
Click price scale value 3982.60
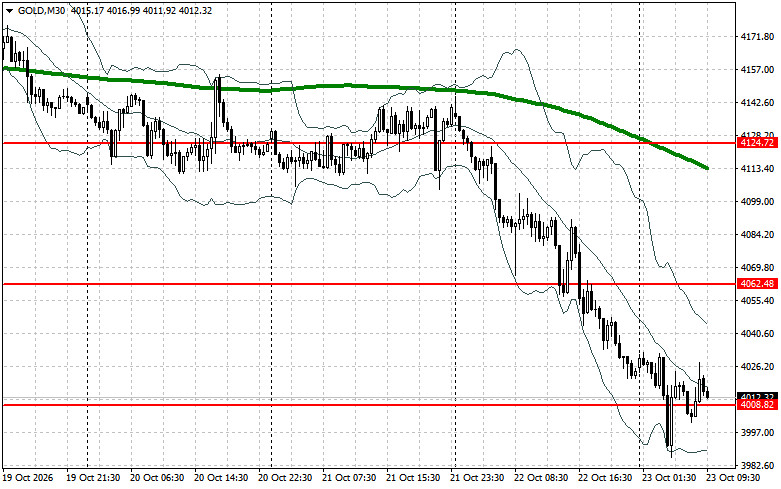point(757,466)
